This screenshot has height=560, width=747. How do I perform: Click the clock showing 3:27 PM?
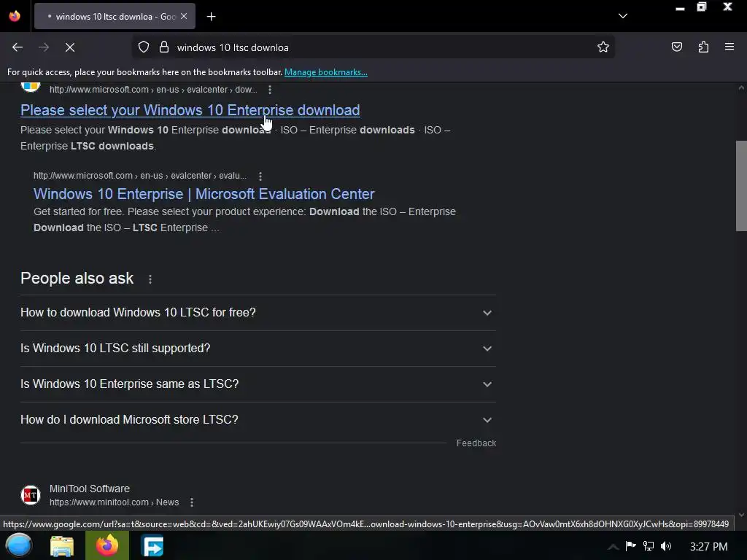tap(708, 547)
